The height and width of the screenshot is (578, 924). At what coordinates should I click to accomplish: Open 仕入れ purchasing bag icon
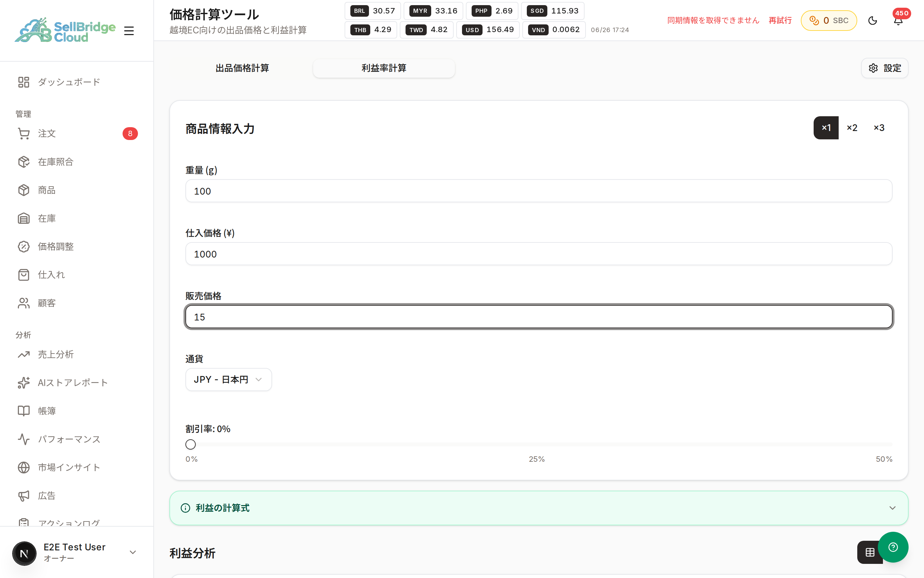(x=24, y=275)
